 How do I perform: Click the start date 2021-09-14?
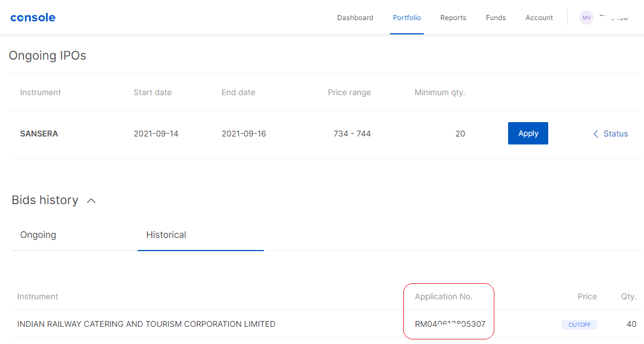click(155, 134)
